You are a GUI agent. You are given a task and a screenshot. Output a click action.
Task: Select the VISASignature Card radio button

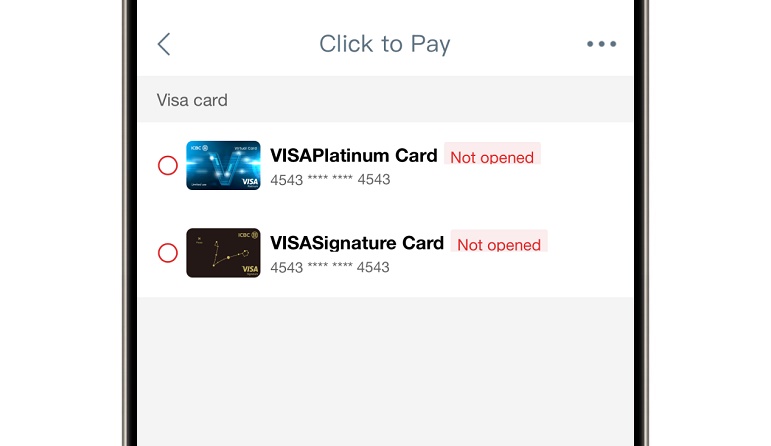(168, 253)
